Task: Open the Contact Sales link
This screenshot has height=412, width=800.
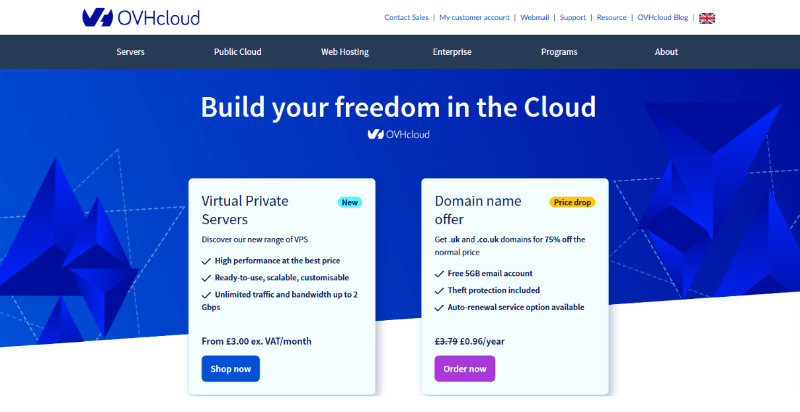Action: pos(406,17)
